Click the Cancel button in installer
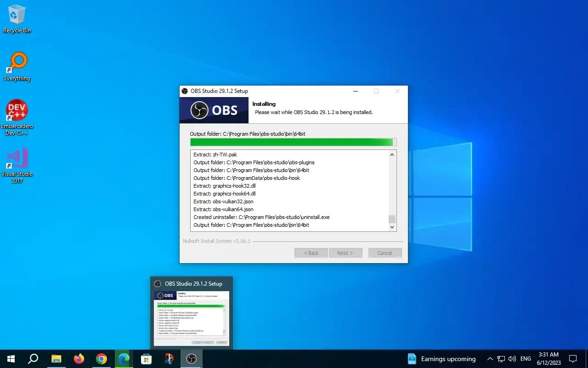 point(385,253)
